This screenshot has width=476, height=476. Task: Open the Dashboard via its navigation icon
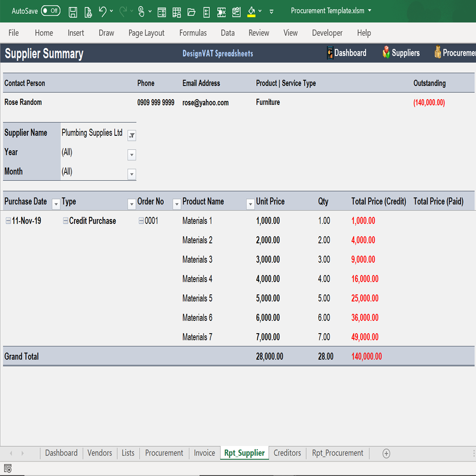[x=330, y=53]
